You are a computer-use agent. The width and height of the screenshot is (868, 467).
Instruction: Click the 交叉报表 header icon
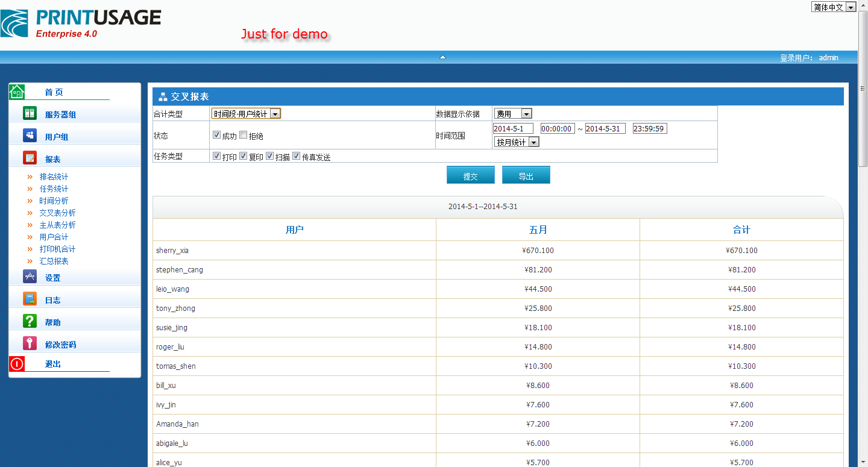click(163, 96)
